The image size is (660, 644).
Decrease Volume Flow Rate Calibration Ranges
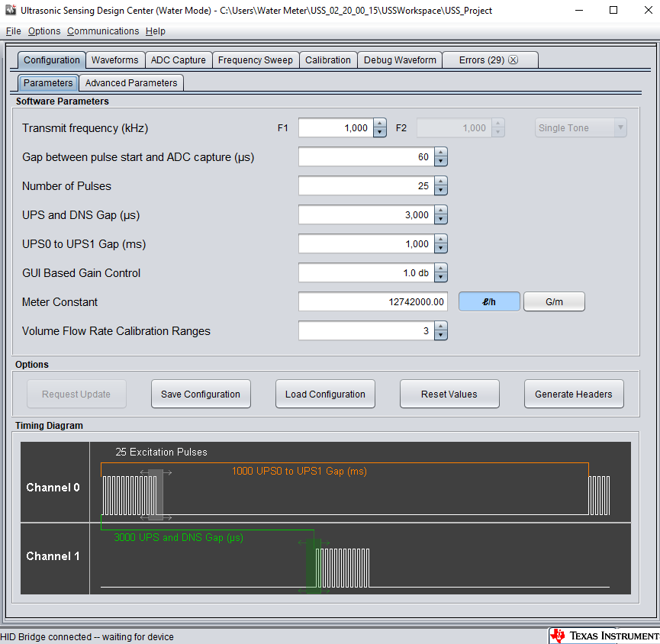tap(441, 336)
